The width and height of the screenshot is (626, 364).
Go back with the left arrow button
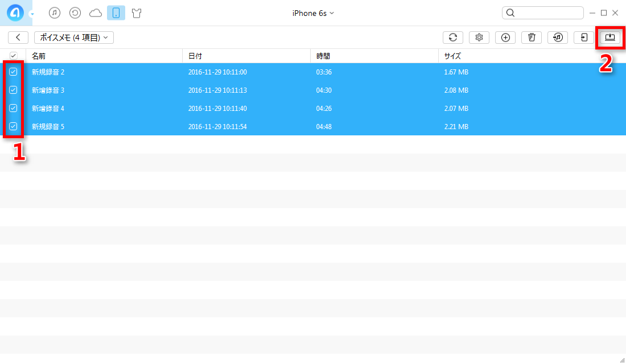(18, 37)
